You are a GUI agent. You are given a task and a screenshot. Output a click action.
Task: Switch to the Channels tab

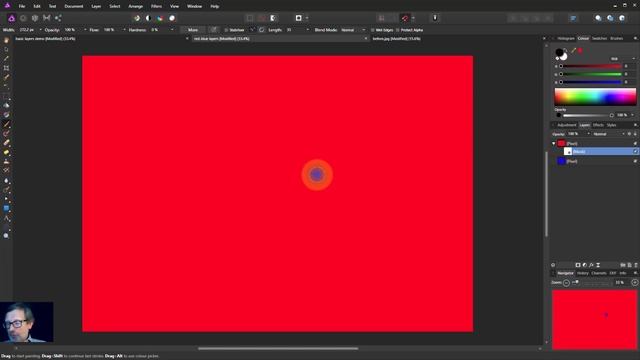[599, 273]
